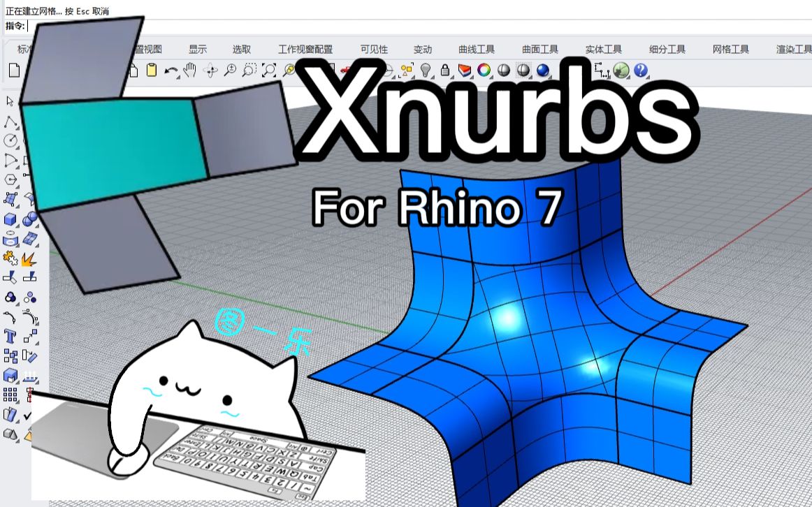Click the Hide objects lightbulb icon
Screen dimensions: 812x507
pos(426,70)
